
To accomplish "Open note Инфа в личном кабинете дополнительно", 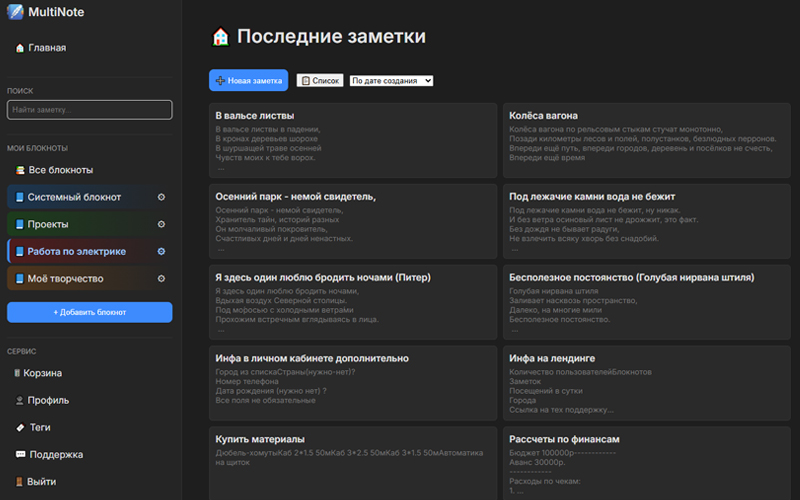I will [353, 383].
